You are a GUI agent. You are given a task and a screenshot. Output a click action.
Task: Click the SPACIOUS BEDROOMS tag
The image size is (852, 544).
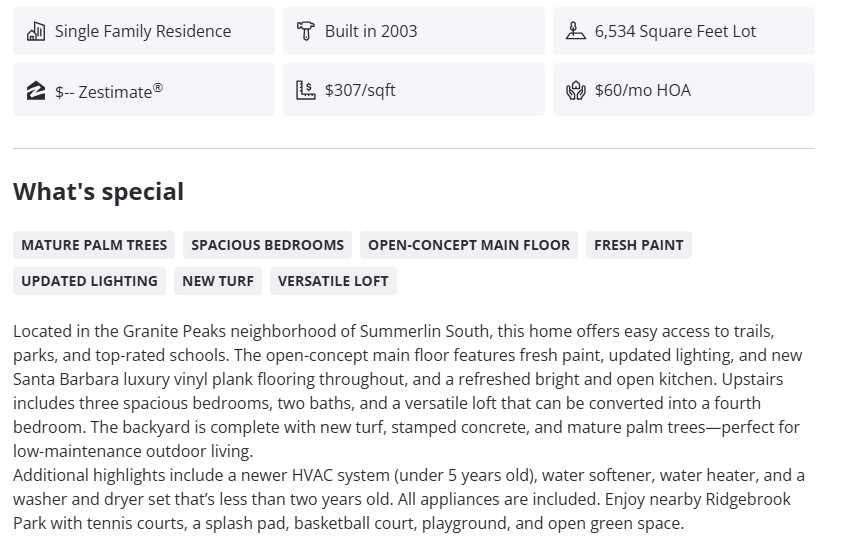coord(267,245)
